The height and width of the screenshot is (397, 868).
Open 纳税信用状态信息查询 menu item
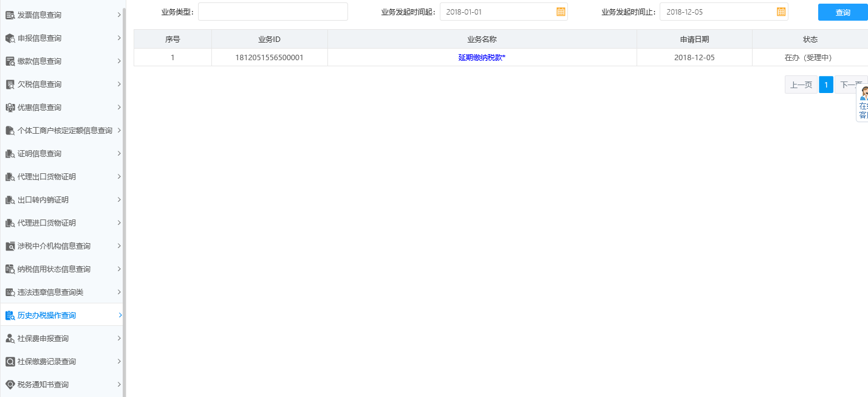62,269
